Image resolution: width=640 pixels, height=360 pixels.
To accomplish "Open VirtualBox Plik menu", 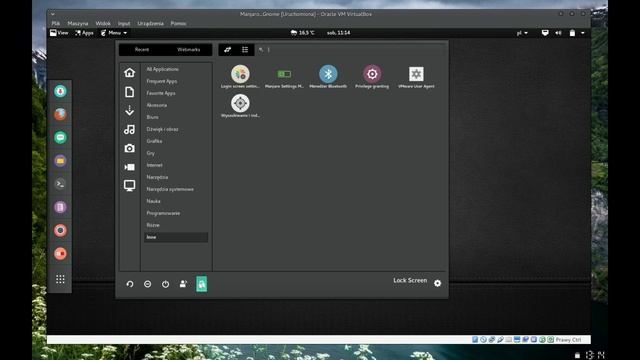I will pos(56,23).
